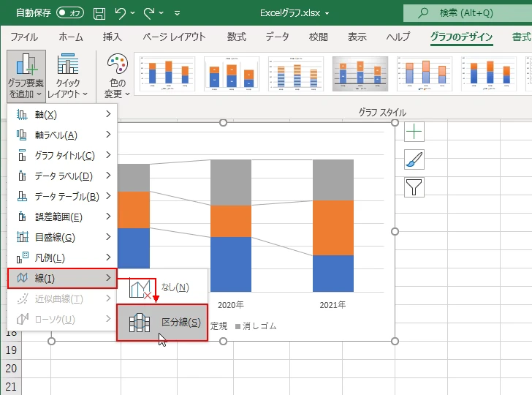Open the データ ラベル(D) submenu

coord(62,176)
